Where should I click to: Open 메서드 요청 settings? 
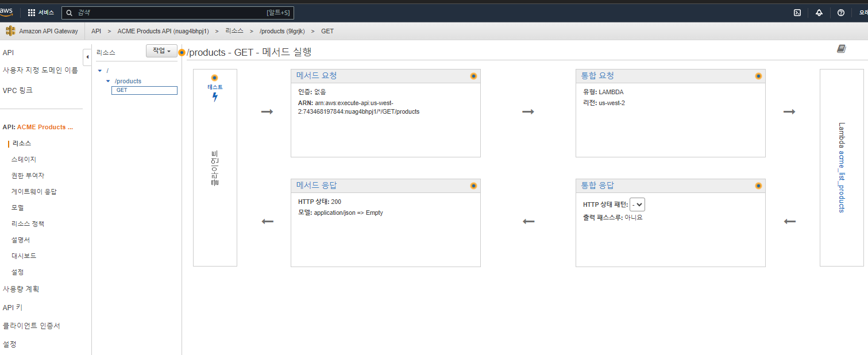click(x=317, y=76)
